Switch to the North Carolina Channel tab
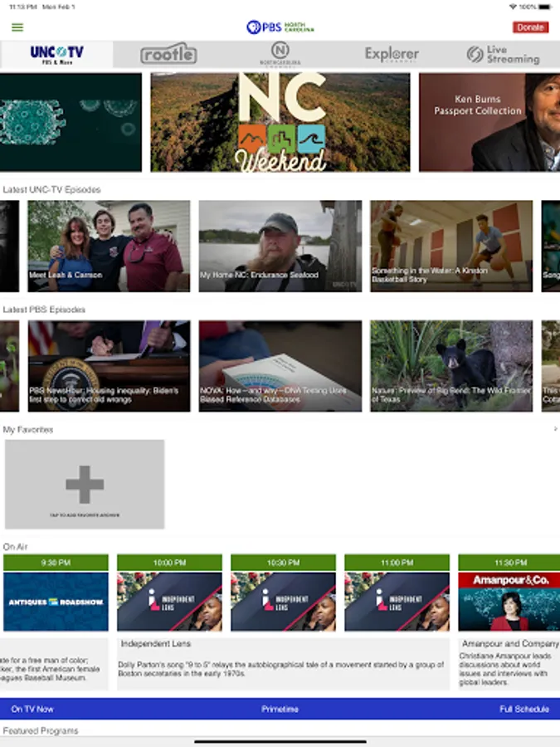 click(x=280, y=54)
